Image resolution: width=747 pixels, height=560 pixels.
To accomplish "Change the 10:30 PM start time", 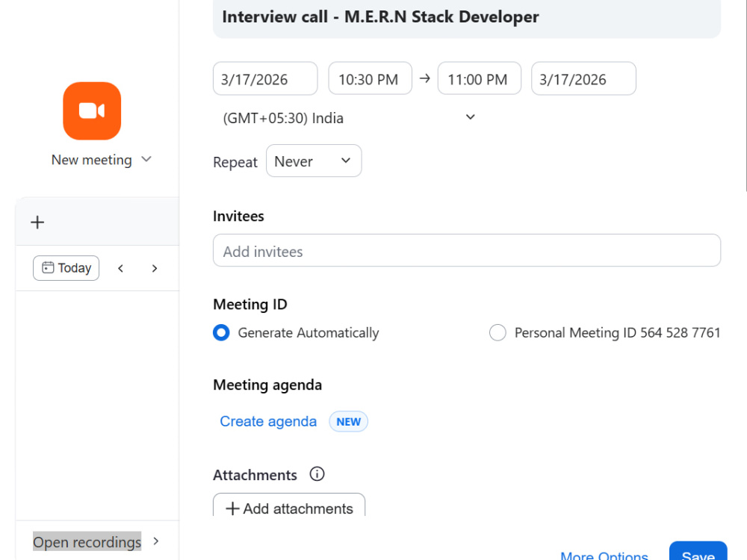I will [x=371, y=78].
